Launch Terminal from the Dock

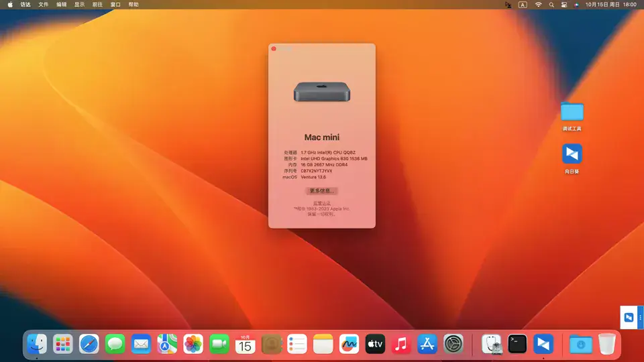[517, 344]
